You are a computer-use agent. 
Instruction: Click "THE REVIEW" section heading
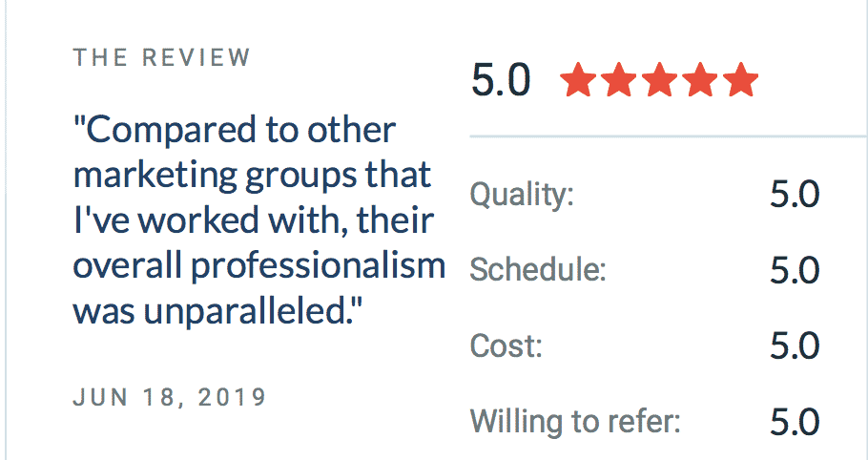161,57
